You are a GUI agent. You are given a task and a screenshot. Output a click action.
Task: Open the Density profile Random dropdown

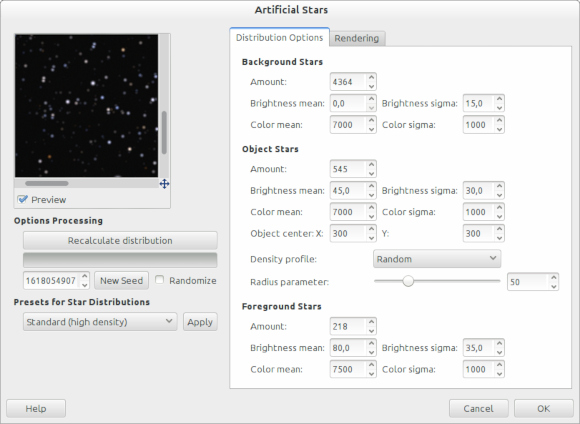point(437,259)
